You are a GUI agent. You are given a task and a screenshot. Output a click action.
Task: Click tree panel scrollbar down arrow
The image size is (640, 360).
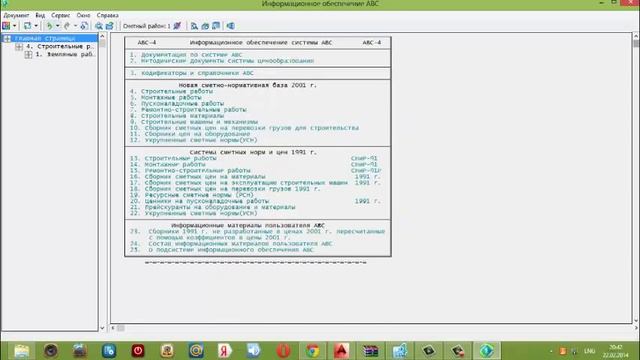[102, 328]
